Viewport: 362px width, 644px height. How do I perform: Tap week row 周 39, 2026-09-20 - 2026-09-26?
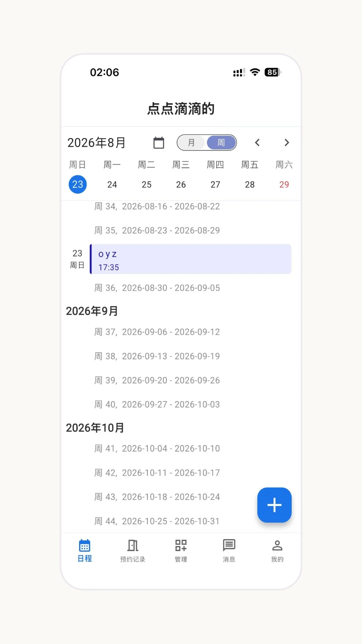(157, 380)
